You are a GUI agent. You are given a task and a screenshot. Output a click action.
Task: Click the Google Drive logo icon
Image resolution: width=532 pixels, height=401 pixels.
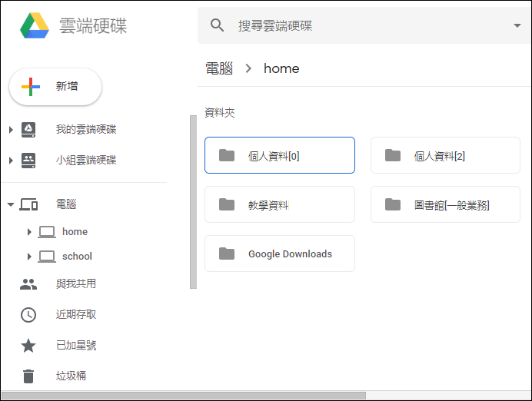coord(35,26)
